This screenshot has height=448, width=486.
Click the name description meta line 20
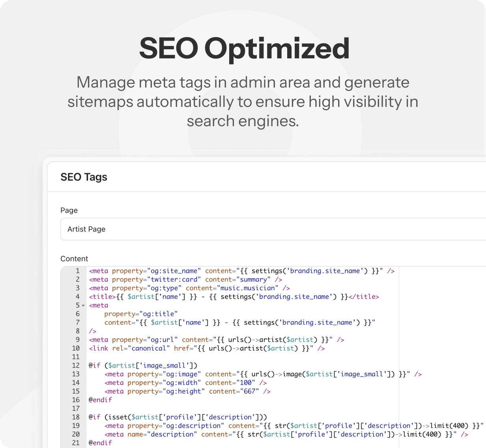pos(286,435)
